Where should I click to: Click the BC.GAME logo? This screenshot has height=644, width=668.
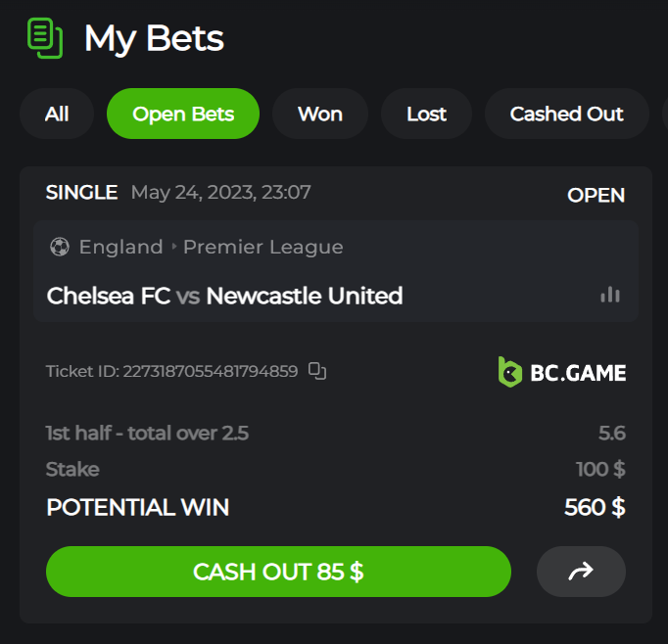(561, 372)
